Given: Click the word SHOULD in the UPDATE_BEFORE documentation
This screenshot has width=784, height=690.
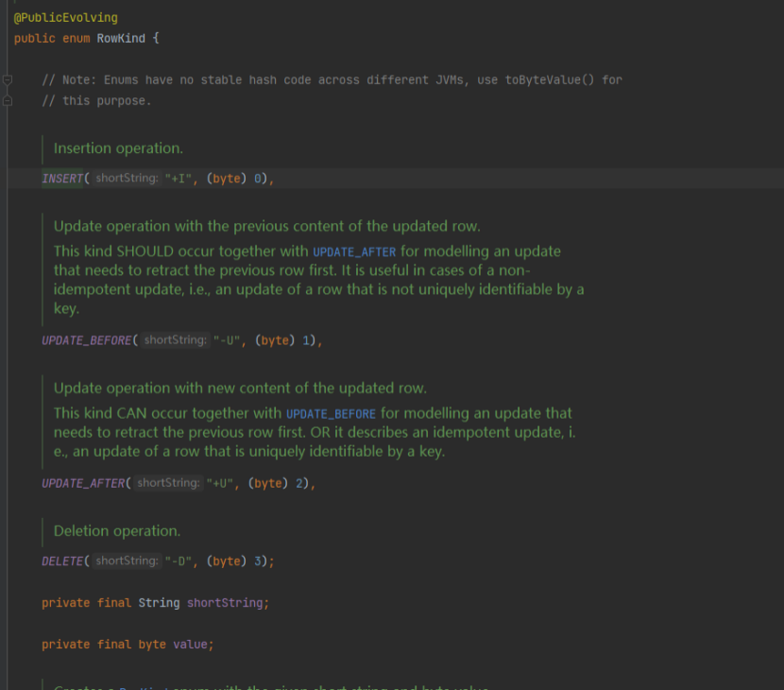Looking at the screenshot, I should (x=145, y=251).
